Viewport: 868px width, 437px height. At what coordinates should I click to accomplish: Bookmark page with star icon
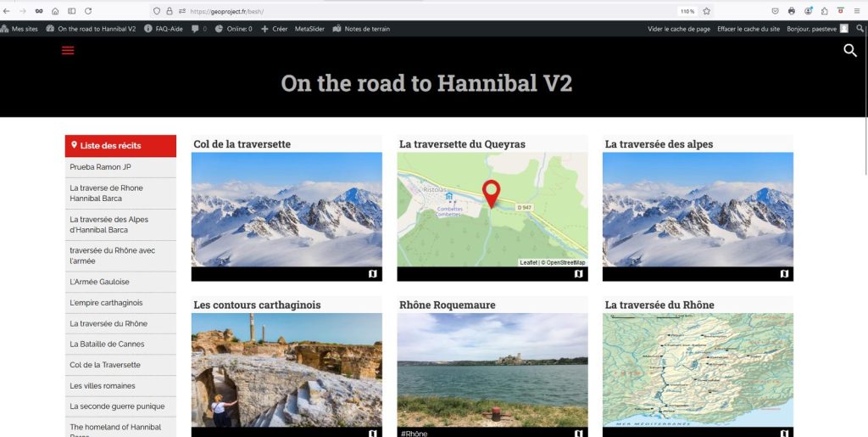point(706,11)
